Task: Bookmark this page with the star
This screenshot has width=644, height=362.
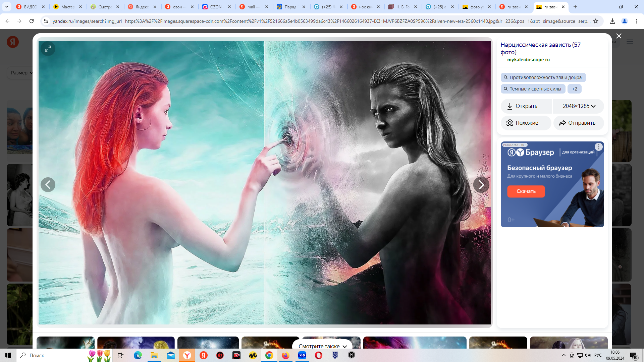Action: click(596, 21)
